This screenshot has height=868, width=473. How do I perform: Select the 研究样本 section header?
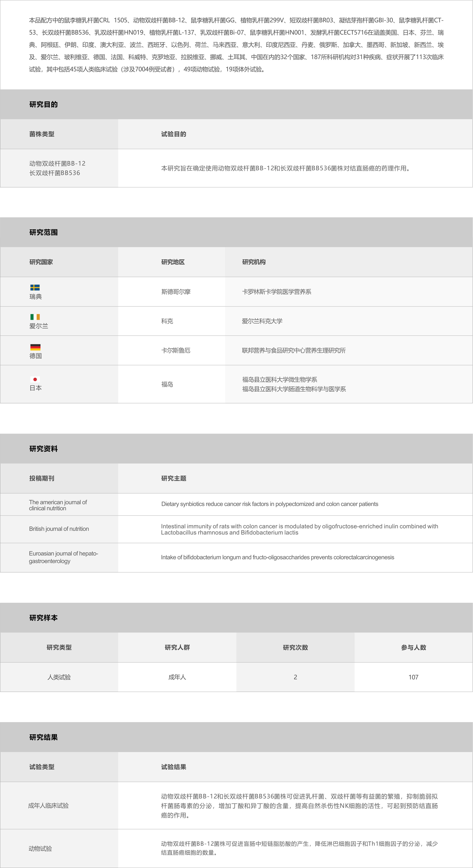coord(236,618)
